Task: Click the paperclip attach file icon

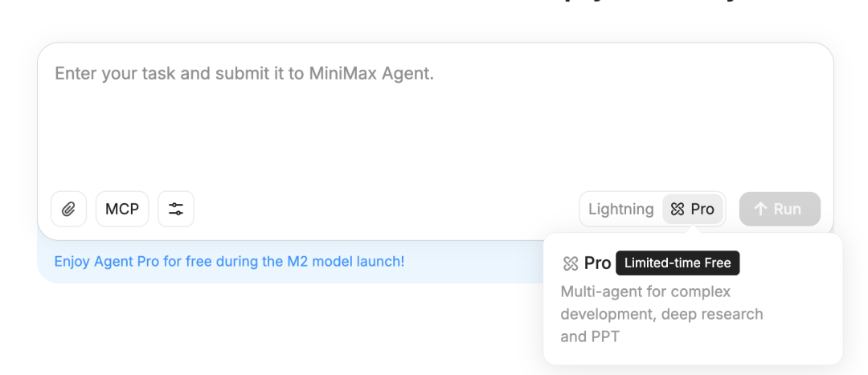Action: [x=68, y=210]
